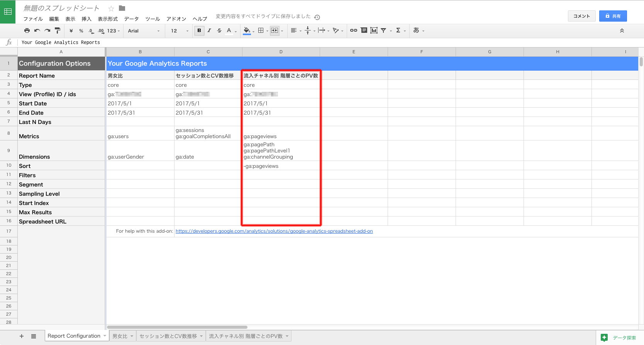Screen dimensions: 644x345
Task: Click the コメント button
Action: 581,16
